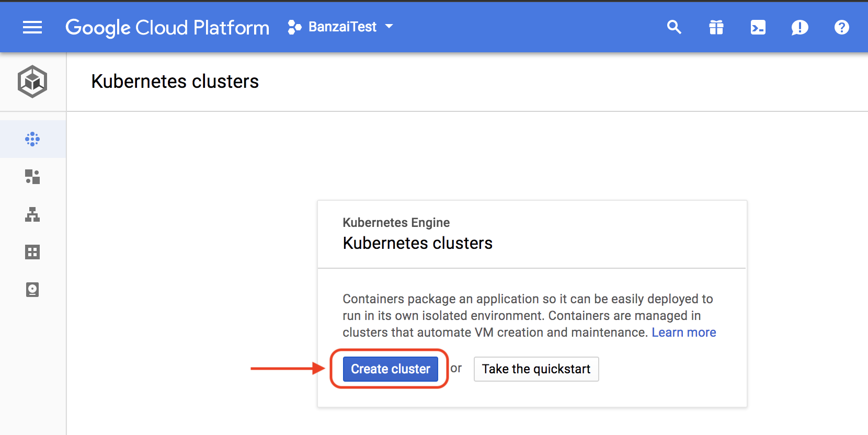The height and width of the screenshot is (435, 868).
Task: Activate Cloud Shell terminal icon
Action: [x=758, y=27]
